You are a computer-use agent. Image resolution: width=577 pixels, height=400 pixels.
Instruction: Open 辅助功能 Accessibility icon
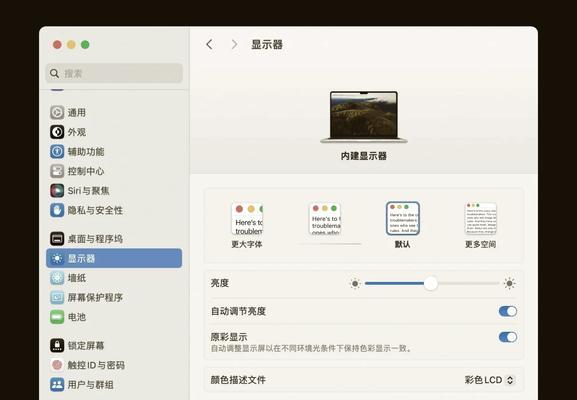[x=57, y=151]
